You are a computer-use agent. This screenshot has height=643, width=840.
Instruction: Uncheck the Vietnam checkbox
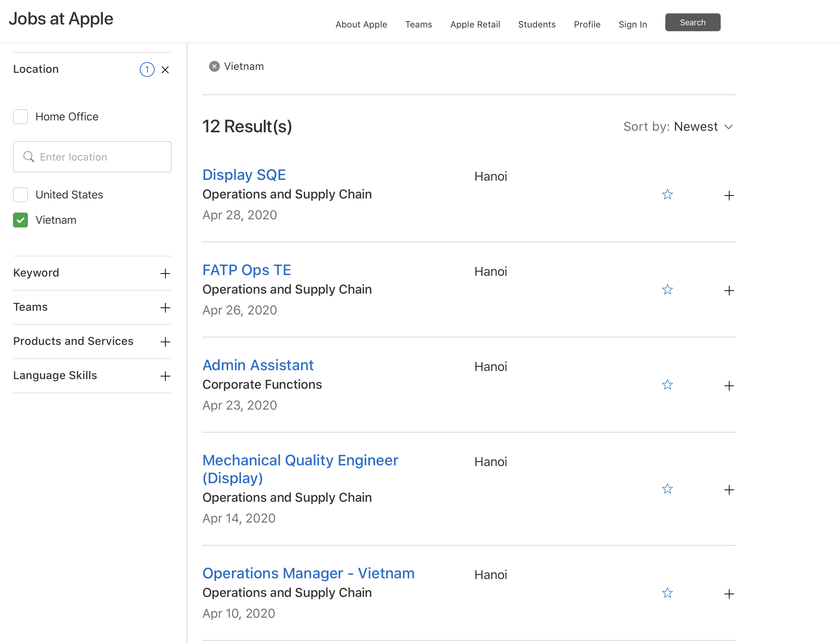(x=20, y=220)
